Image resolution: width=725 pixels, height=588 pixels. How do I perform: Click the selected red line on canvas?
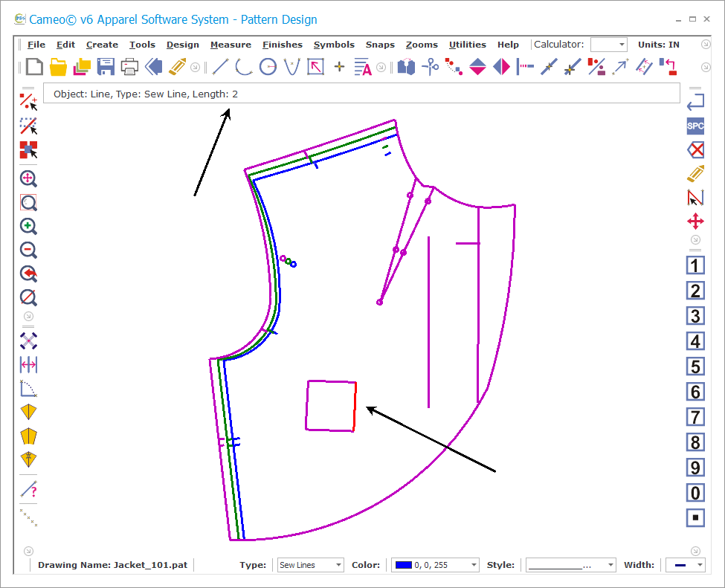(355, 407)
